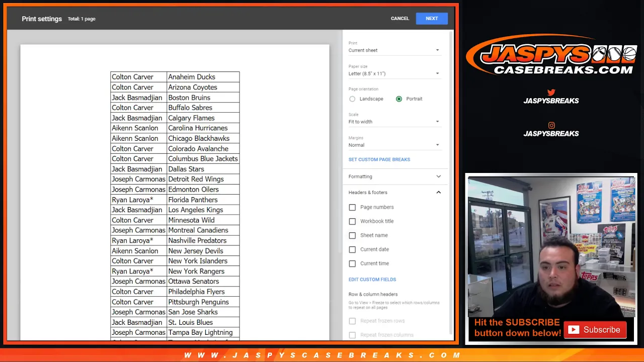Click the Twitter bird icon

pyautogui.click(x=551, y=92)
